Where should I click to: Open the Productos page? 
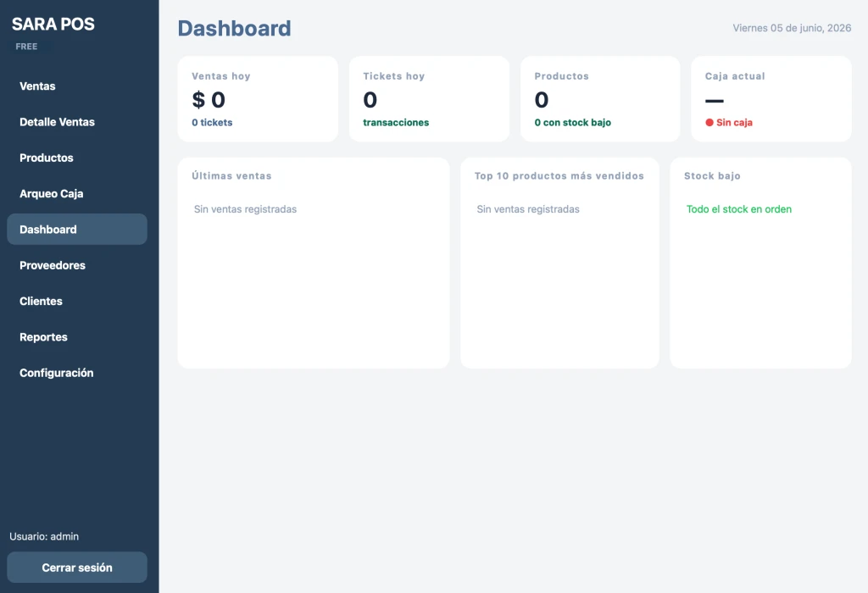[77, 158]
